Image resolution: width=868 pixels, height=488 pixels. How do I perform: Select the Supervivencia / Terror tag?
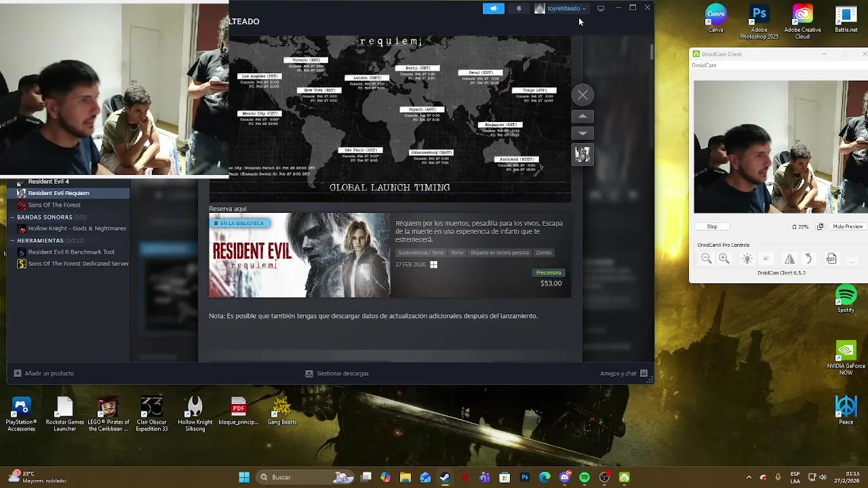[x=421, y=253]
